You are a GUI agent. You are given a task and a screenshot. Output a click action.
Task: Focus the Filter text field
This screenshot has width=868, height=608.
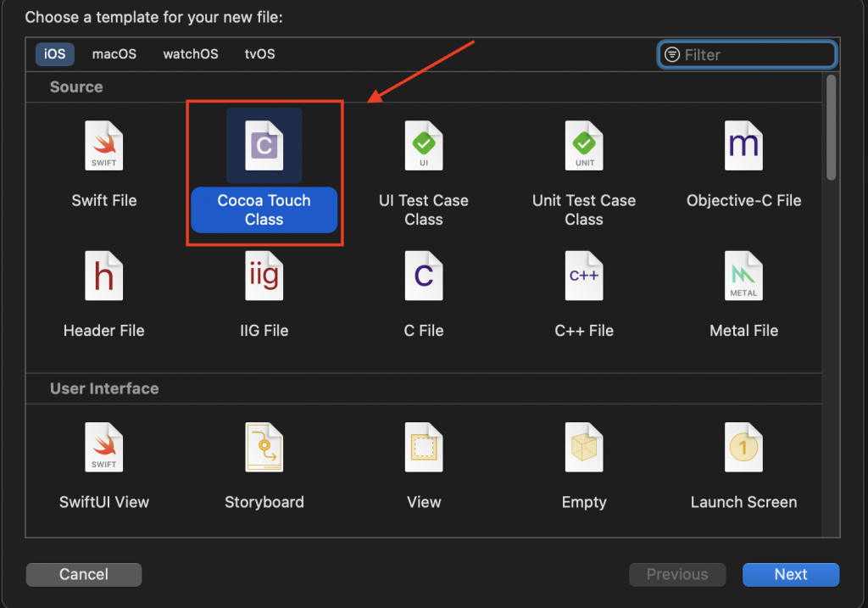(x=747, y=54)
